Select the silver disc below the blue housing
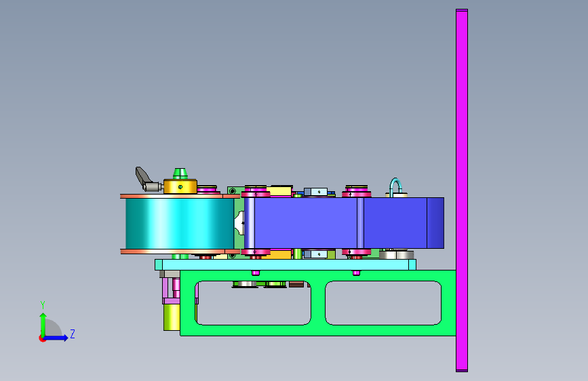The height and width of the screenshot is (381, 588). coord(396,255)
